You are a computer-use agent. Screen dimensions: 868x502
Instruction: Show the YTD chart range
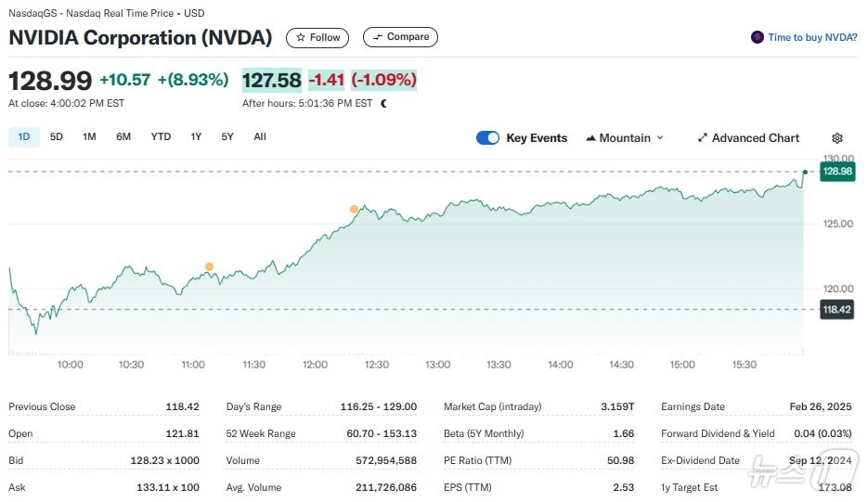[161, 137]
